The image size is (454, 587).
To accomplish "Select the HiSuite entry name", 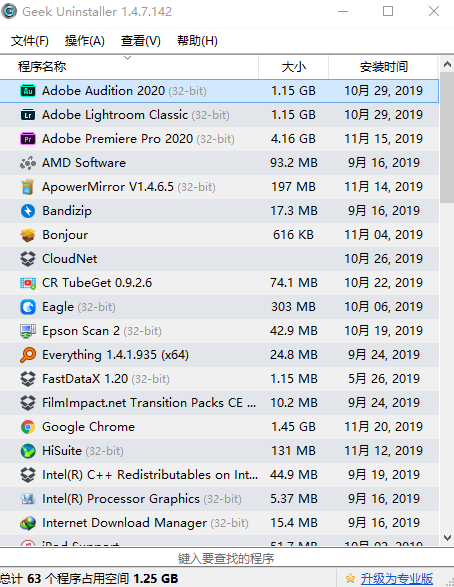I will (62, 450).
